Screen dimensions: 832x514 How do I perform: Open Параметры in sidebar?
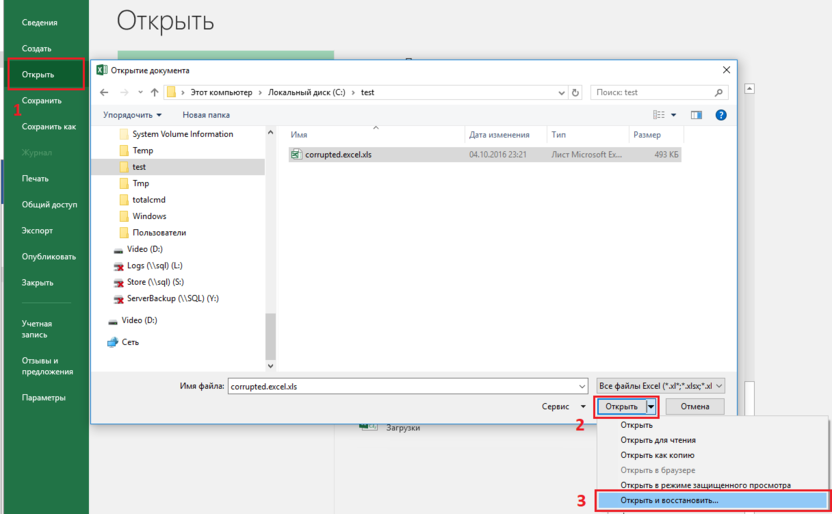44,397
